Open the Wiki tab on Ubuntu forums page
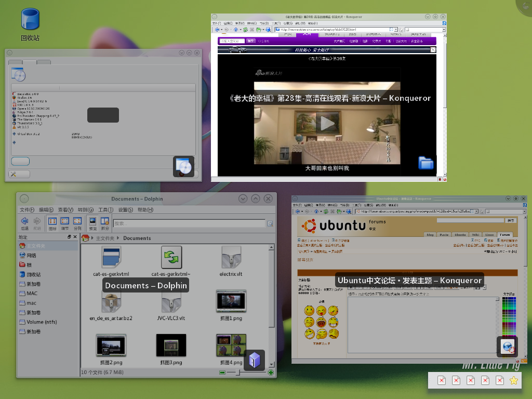Screen dimensions: 532x399 (x=476, y=234)
